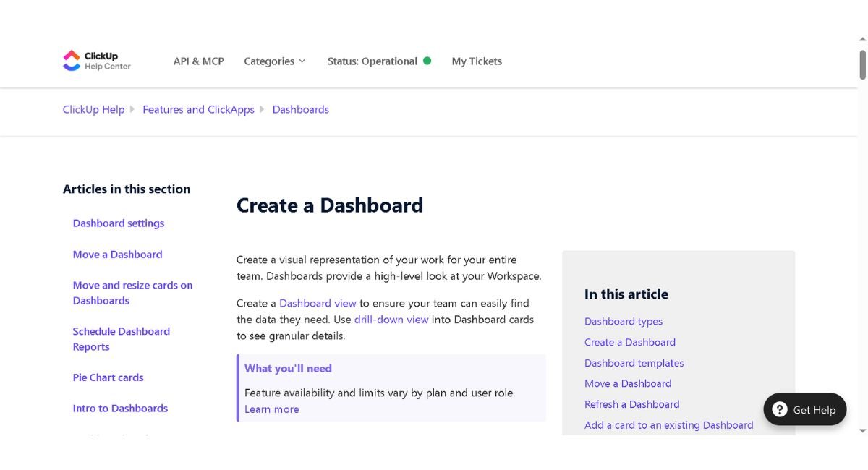Open the API & MCP menu item
This screenshot has height=470, width=868.
[199, 61]
